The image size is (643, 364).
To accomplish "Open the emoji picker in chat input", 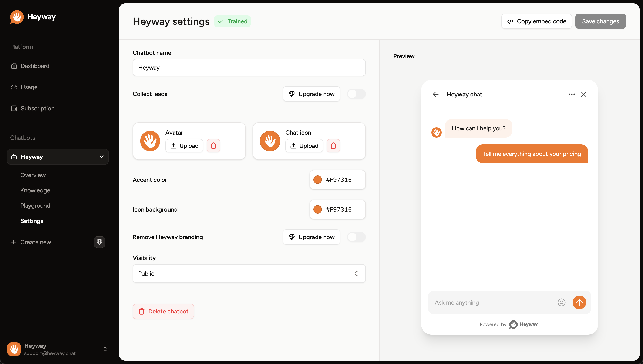I will pos(561,302).
